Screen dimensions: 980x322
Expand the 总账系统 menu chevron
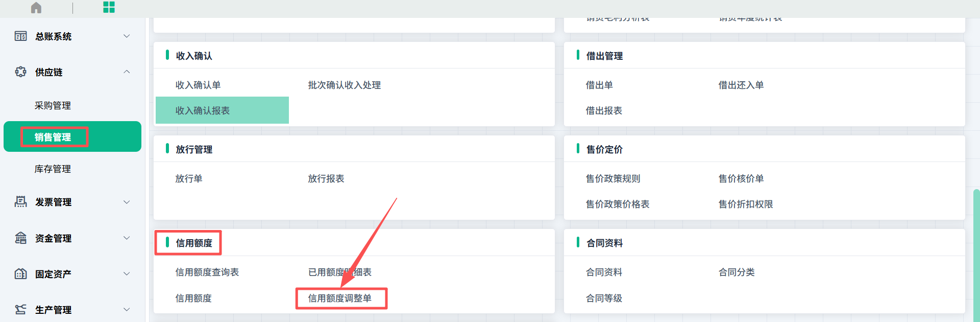[x=127, y=36]
